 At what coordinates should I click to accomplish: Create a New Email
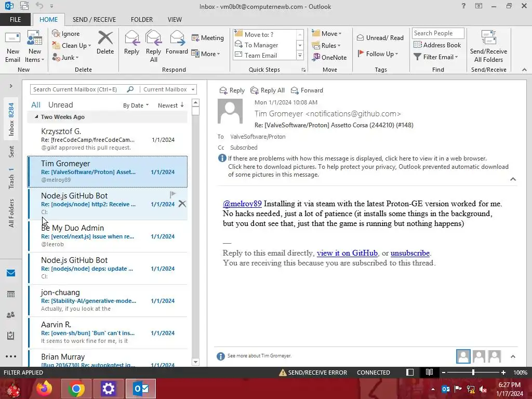[x=12, y=47]
